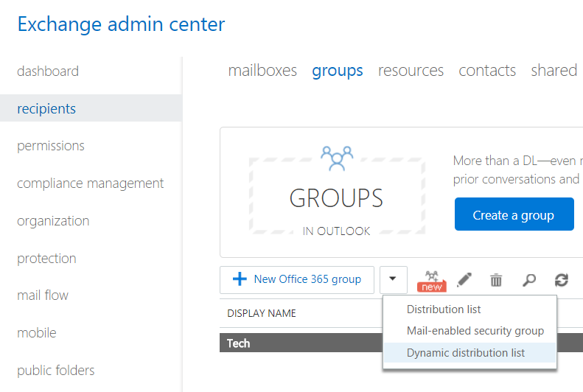Click the Exchange admin center title

(x=121, y=24)
